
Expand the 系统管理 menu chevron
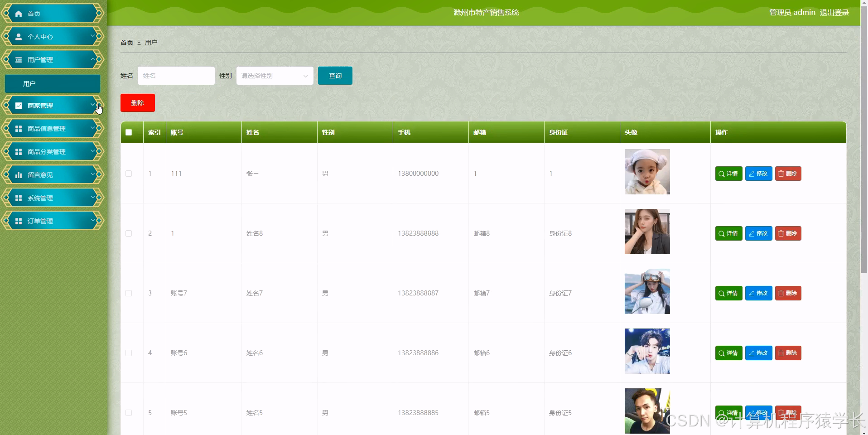coord(93,197)
